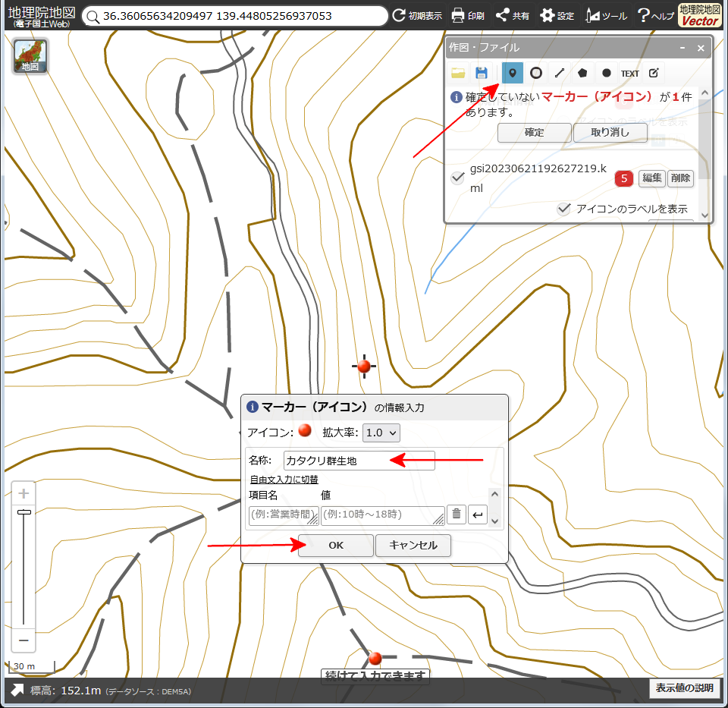Select the TEXT drawing tool
Image resolution: width=728 pixels, height=708 pixels.
[x=629, y=73]
